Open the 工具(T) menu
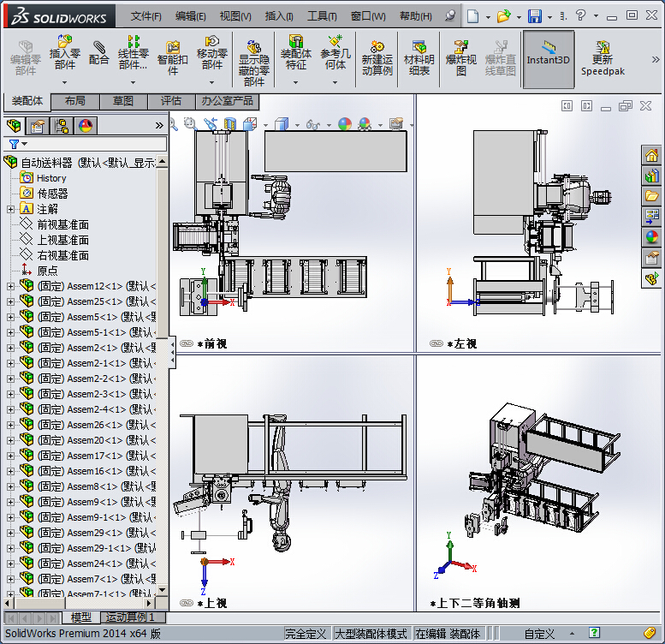Screen dimensions: 665x644 [x=322, y=16]
